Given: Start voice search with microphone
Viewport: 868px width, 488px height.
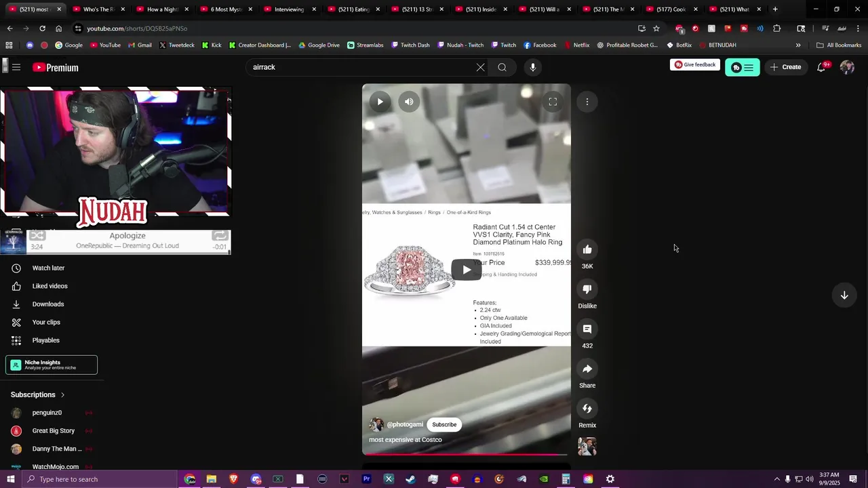Looking at the screenshot, I should pos(533,67).
